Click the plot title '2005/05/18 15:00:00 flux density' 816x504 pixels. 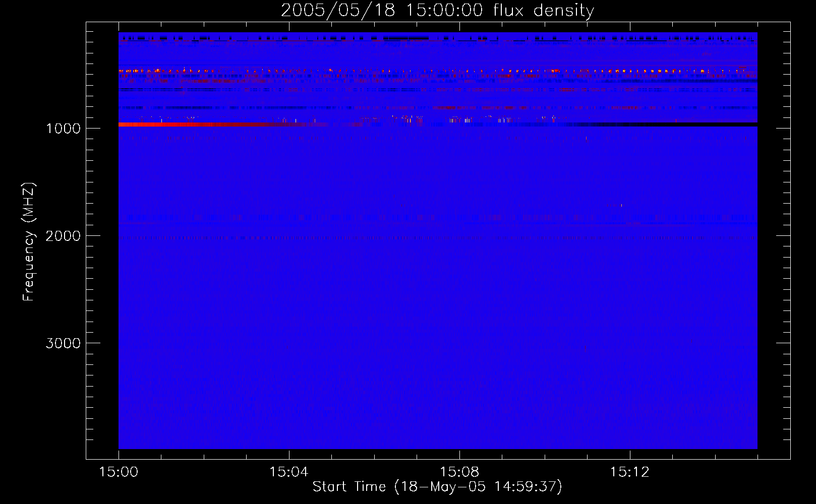point(437,11)
